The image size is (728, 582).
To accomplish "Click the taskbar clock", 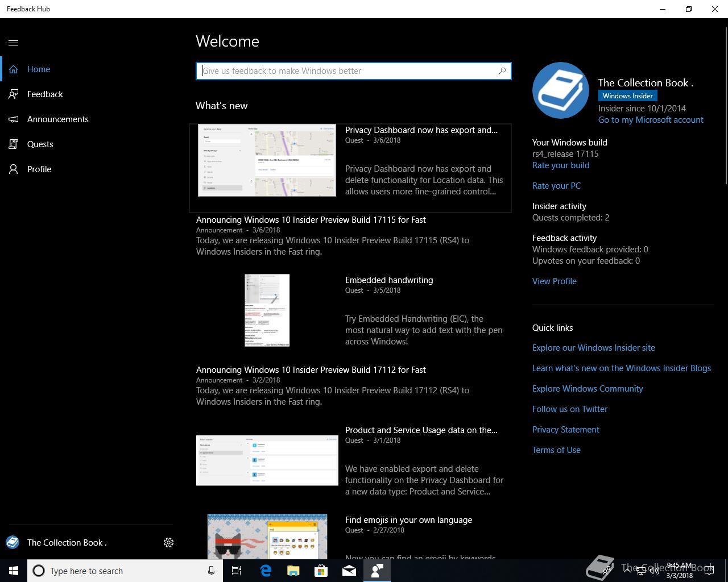I will (x=680, y=571).
